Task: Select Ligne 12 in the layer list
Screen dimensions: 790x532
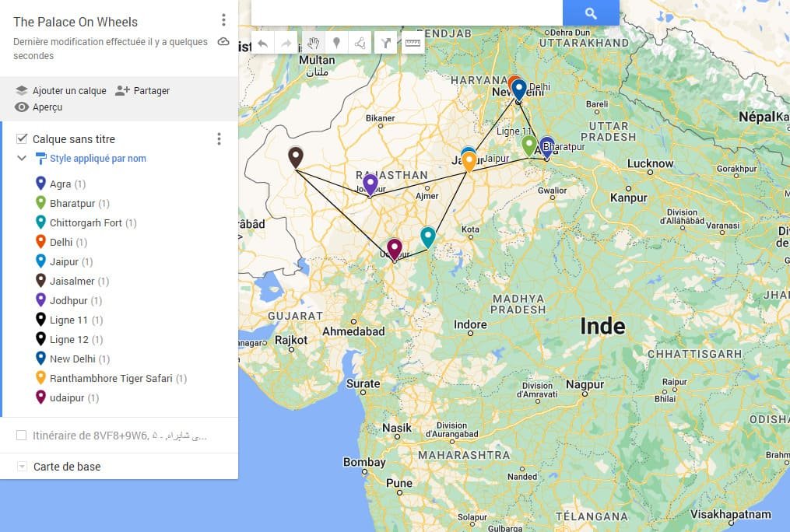Action: tap(69, 339)
